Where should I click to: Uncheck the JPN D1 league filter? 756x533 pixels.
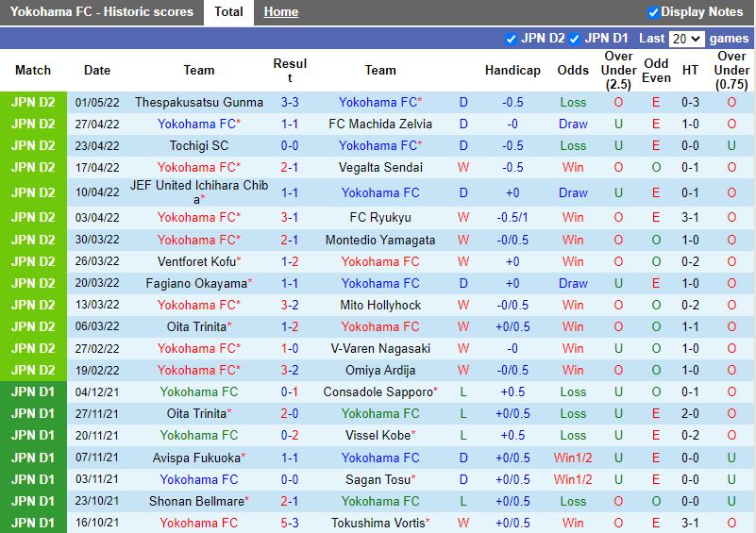tap(574, 39)
